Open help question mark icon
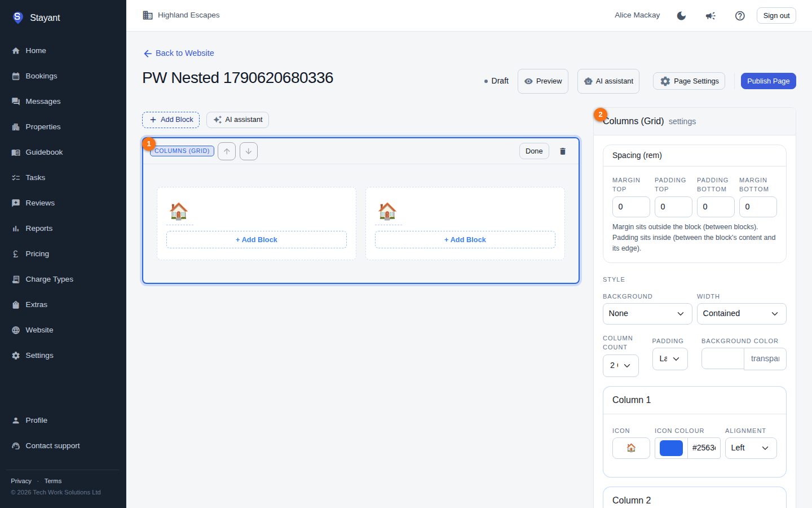Viewport: 812px width, 508px height. (x=740, y=16)
